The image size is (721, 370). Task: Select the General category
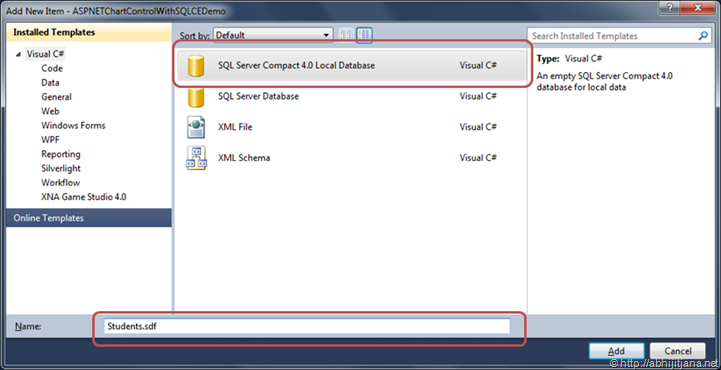point(56,97)
